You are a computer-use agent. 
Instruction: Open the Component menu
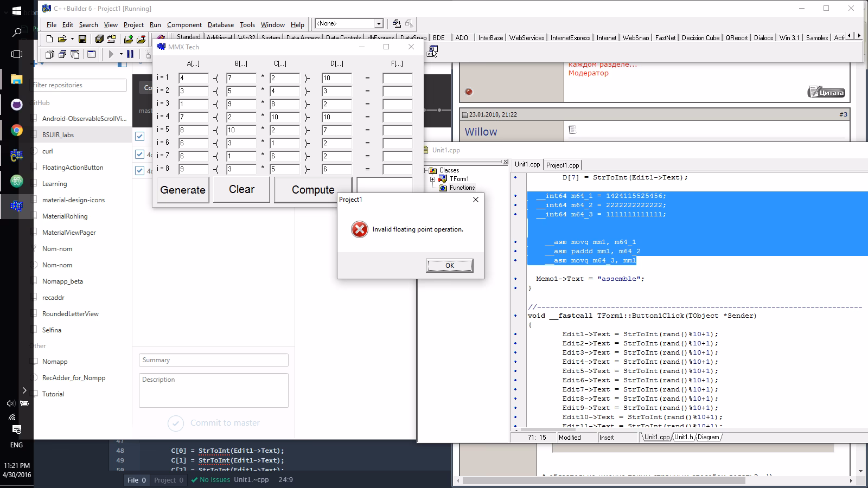point(184,24)
